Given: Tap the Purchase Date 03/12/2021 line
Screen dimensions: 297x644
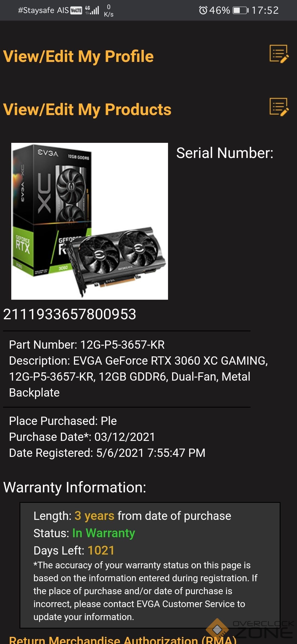Looking at the screenshot, I should 82,437.
